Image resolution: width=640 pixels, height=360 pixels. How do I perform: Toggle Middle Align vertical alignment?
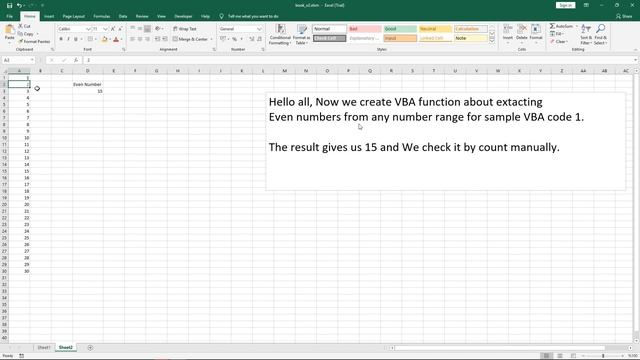click(x=140, y=29)
